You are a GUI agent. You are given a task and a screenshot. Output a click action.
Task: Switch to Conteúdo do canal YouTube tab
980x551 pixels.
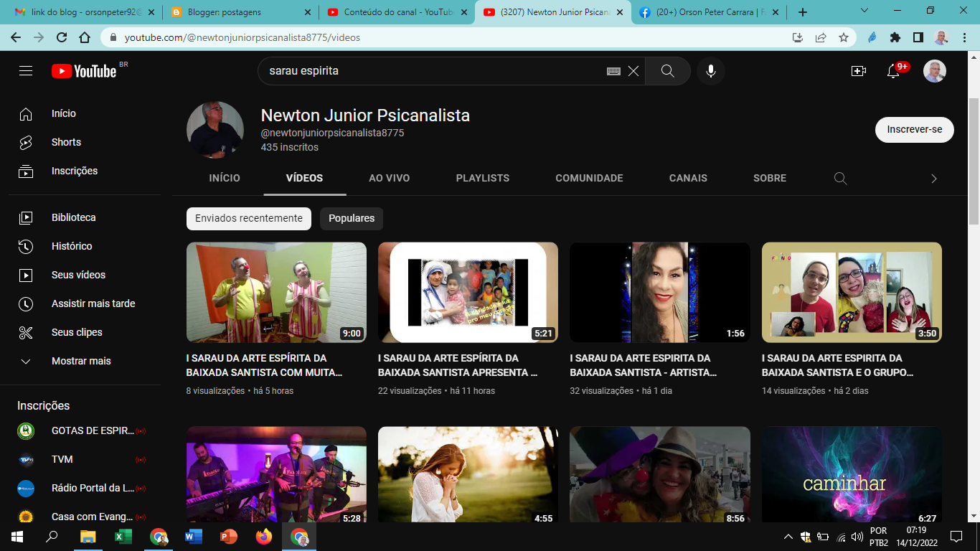397,12
